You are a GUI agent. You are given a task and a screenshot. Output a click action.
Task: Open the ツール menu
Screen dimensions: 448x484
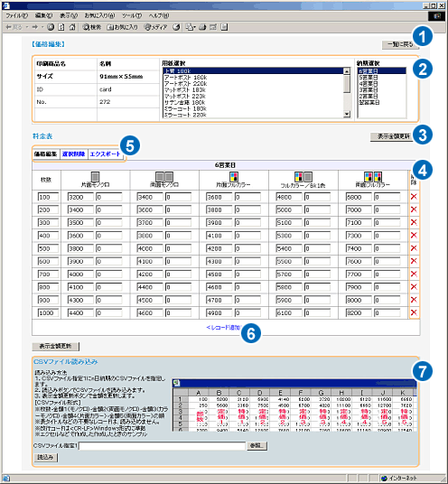tap(132, 15)
